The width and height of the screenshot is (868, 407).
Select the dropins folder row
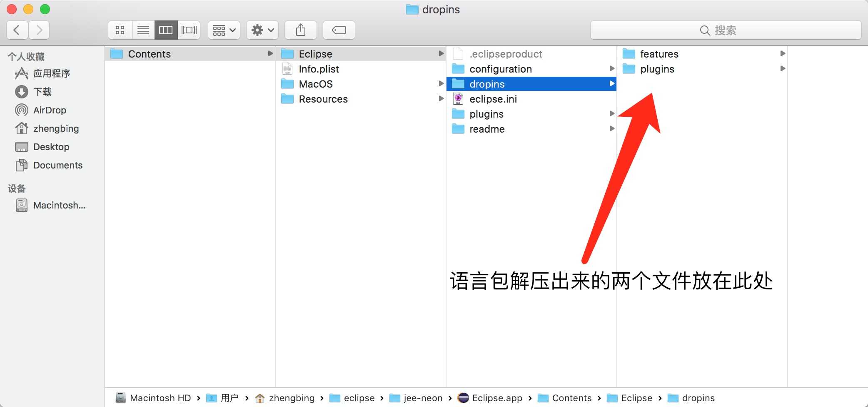point(531,84)
